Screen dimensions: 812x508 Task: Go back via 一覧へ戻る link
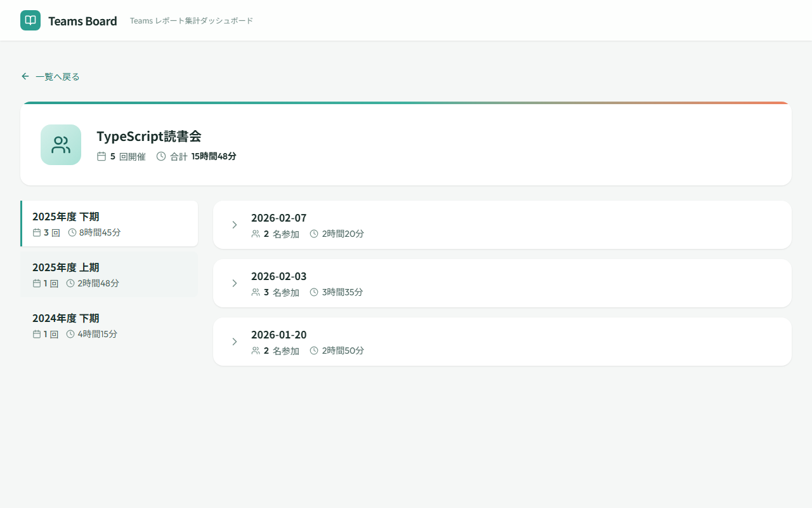57,77
